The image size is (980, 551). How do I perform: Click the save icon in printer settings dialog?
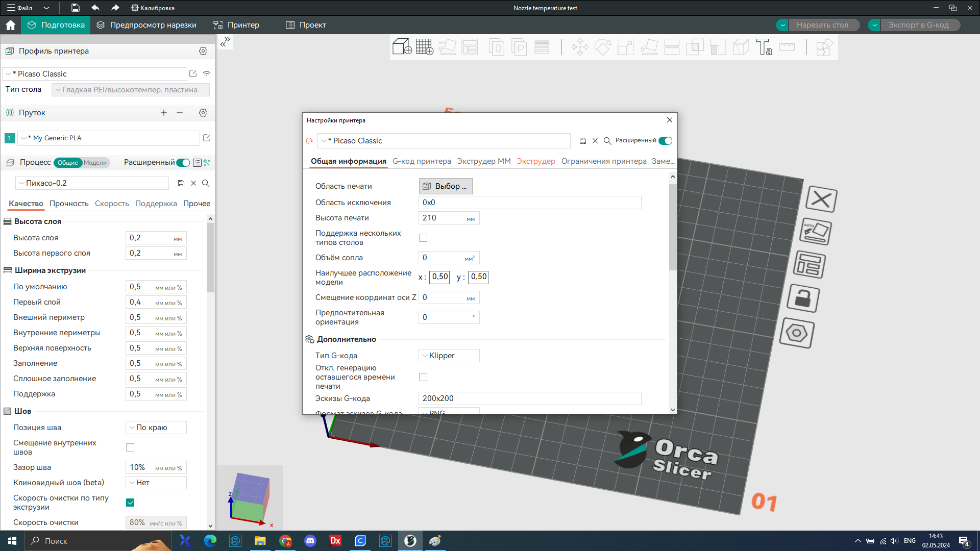(x=582, y=141)
